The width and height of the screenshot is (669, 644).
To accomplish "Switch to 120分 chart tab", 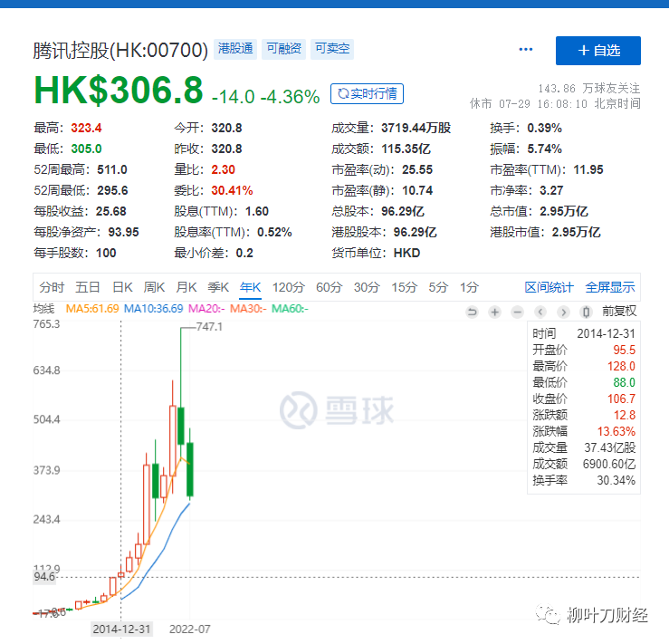I will point(289,287).
